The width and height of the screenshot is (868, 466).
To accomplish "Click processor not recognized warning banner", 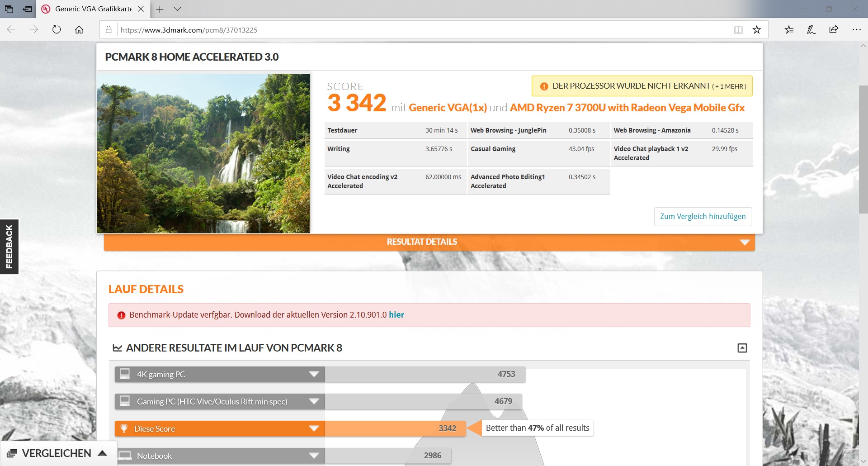I will (x=642, y=86).
